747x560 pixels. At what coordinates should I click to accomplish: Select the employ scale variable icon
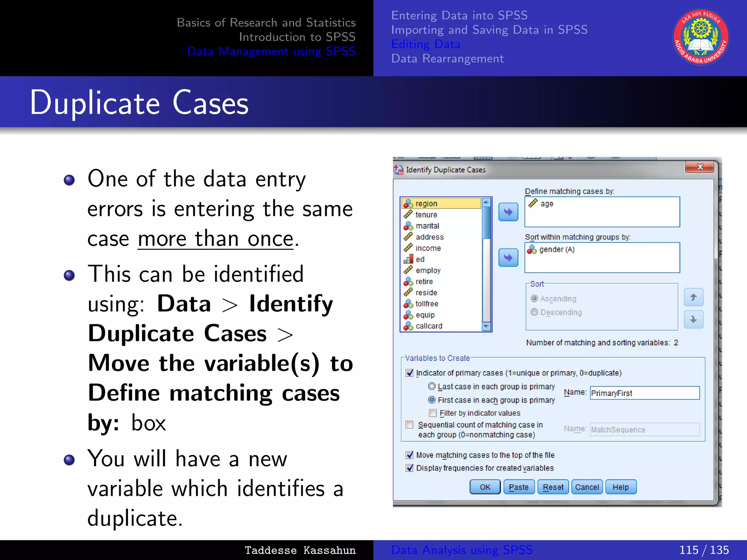click(x=408, y=270)
